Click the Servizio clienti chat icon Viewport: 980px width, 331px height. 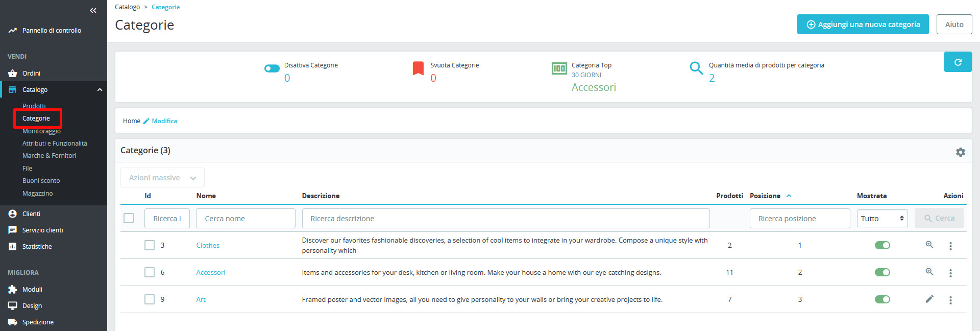pos(13,230)
